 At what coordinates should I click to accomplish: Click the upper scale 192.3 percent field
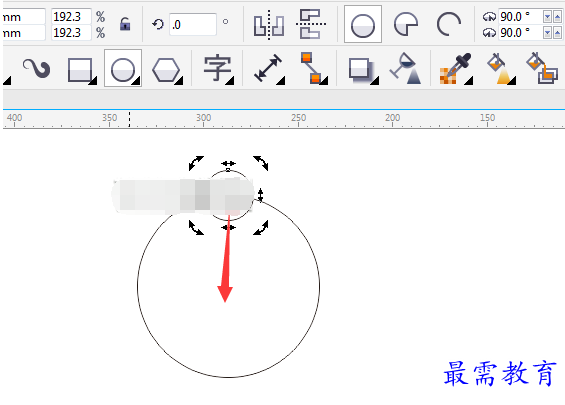71,17
